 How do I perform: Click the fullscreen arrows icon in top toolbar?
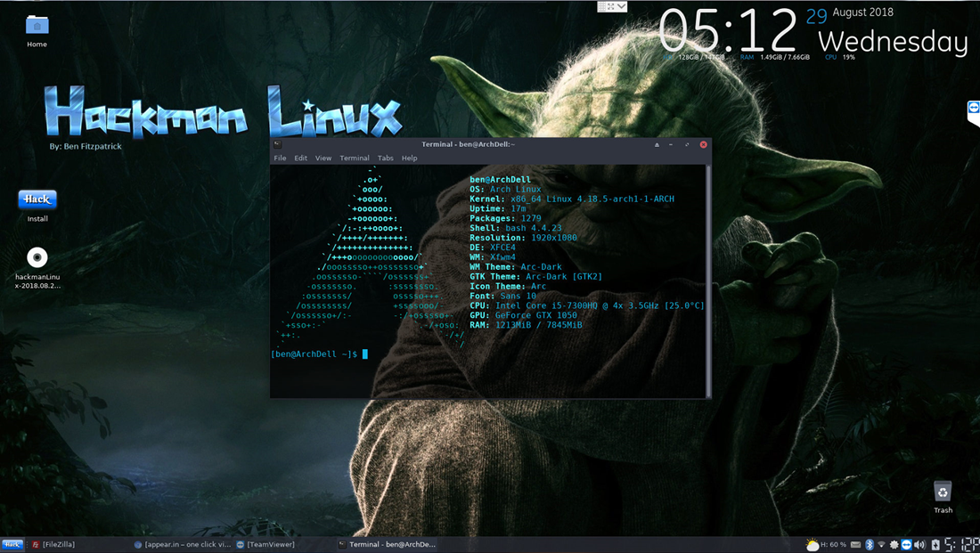[611, 6]
